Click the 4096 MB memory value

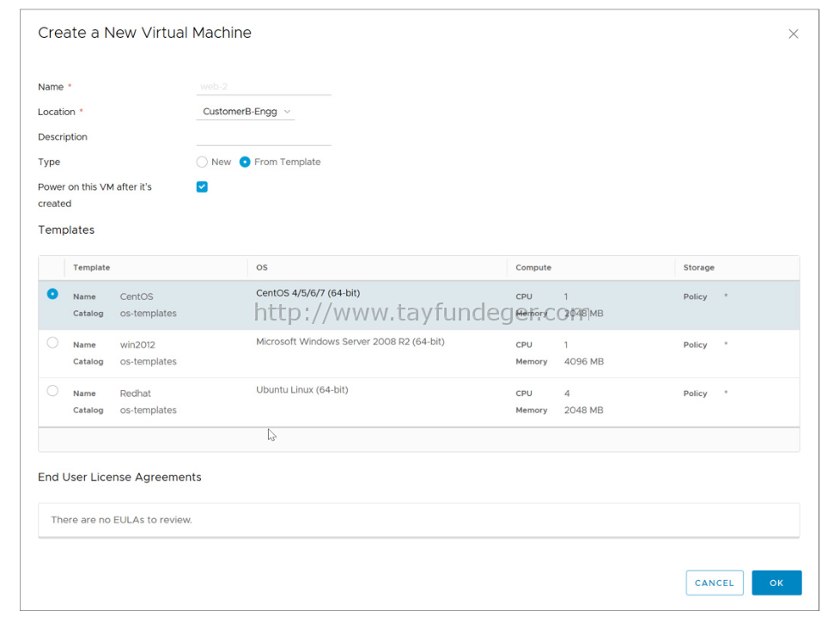click(584, 362)
